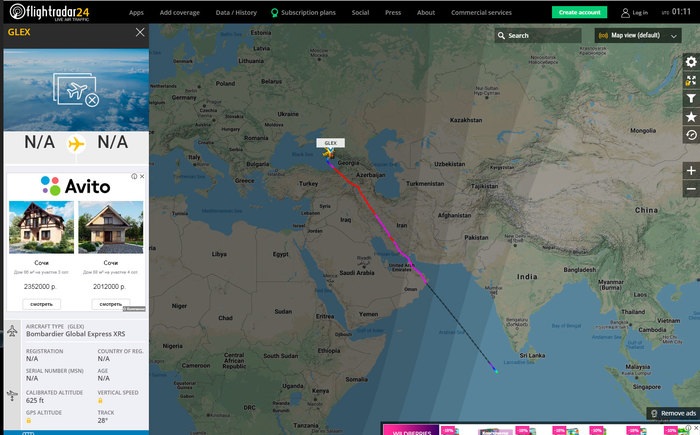
Task: Click the Remove ads button
Action: pos(673,413)
